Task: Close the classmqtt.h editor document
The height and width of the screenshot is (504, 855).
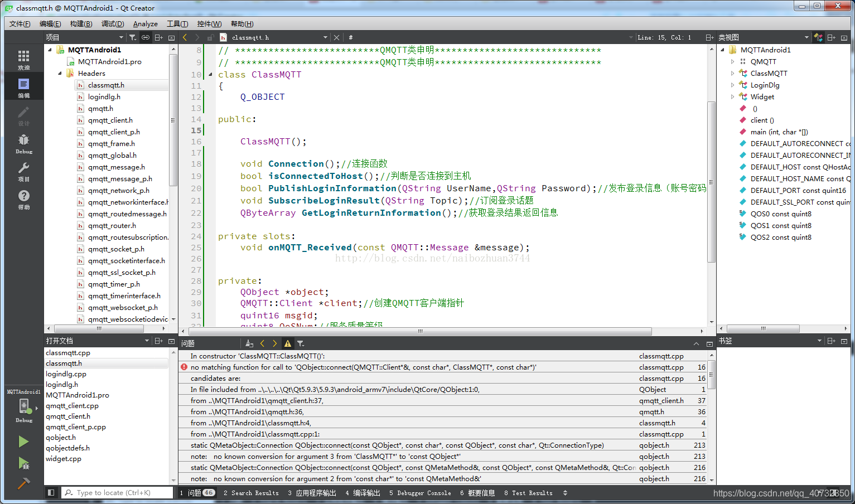Action: pos(336,37)
